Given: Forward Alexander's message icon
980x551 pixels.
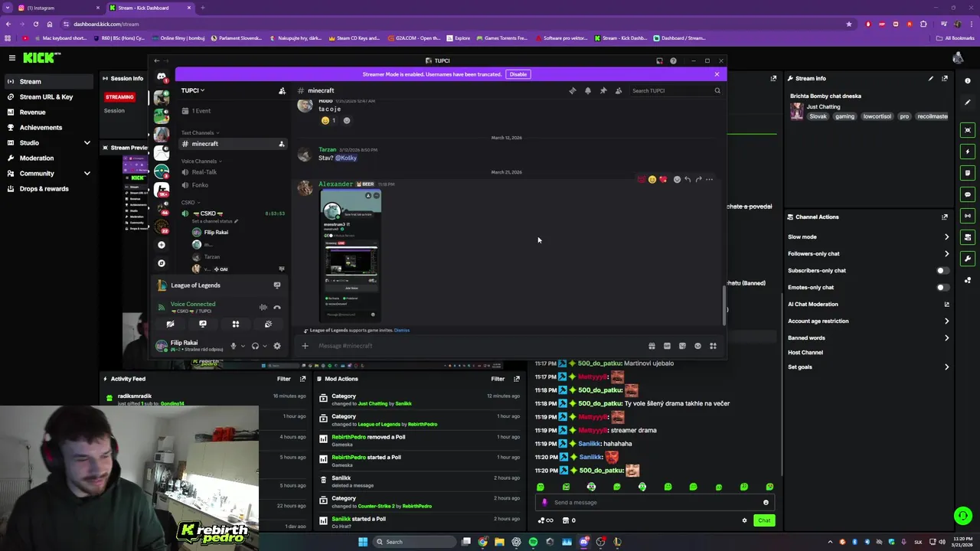Looking at the screenshot, I should click(x=698, y=180).
